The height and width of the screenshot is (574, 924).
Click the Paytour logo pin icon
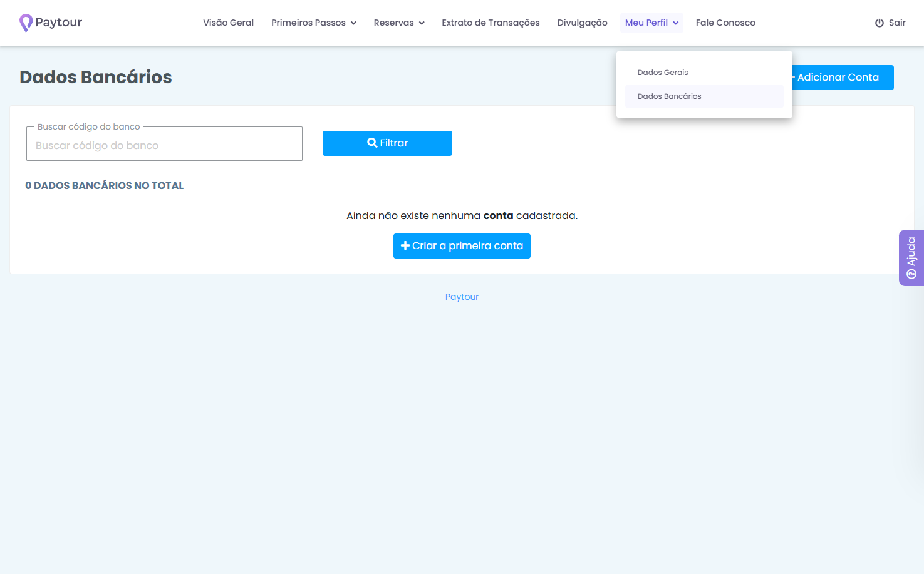point(26,23)
